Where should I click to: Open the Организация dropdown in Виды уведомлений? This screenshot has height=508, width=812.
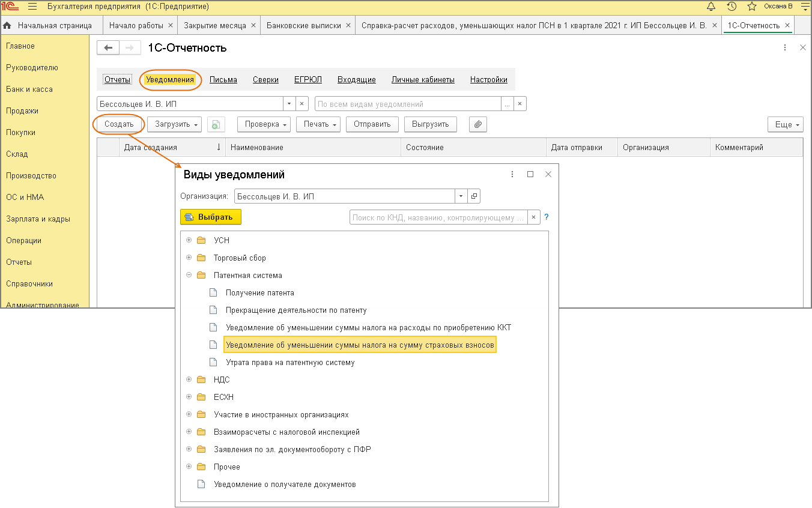click(x=461, y=196)
